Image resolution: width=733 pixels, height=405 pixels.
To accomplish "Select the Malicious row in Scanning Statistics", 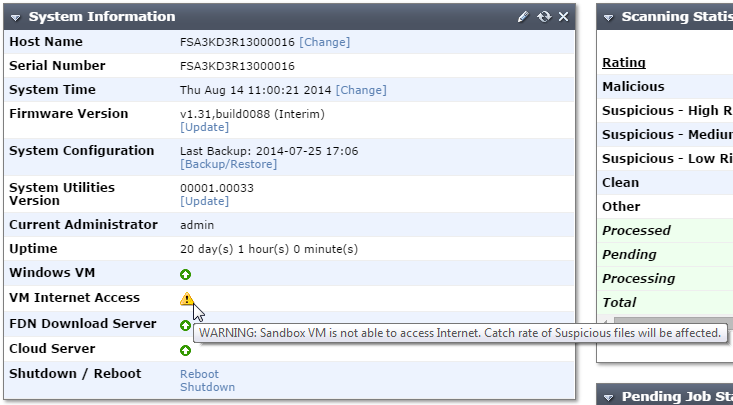I will (x=633, y=87).
